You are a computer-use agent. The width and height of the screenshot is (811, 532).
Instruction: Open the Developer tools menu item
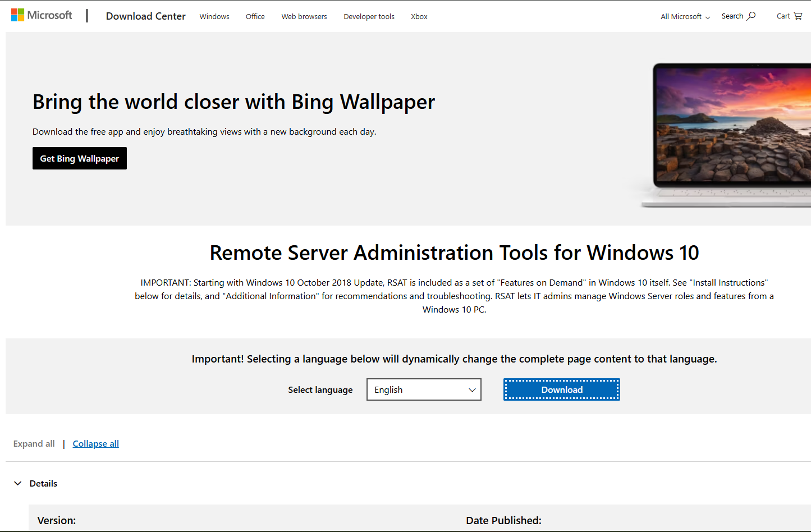369,16
